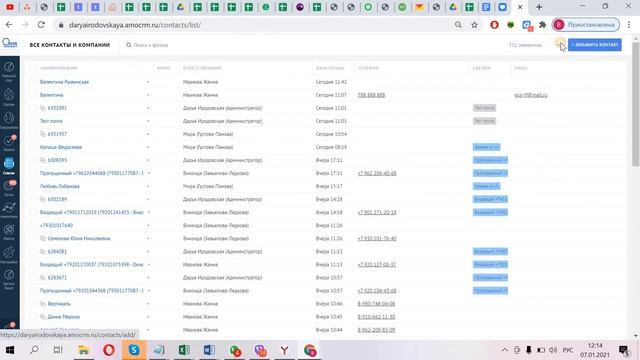Open Opera browser from the taskbar

(109, 350)
